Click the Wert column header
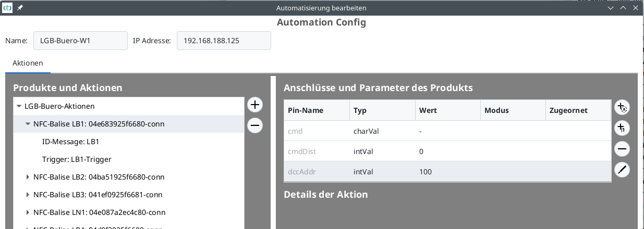The width and height of the screenshot is (644, 229). [448, 110]
